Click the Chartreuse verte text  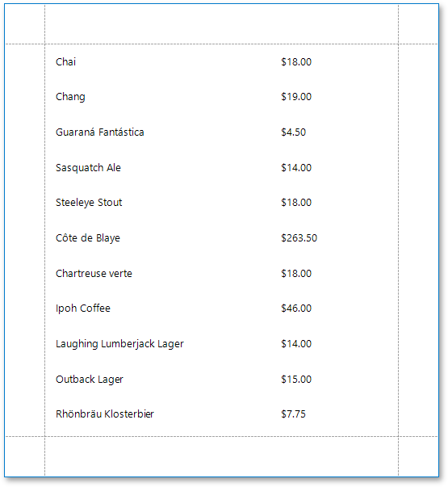[94, 274]
